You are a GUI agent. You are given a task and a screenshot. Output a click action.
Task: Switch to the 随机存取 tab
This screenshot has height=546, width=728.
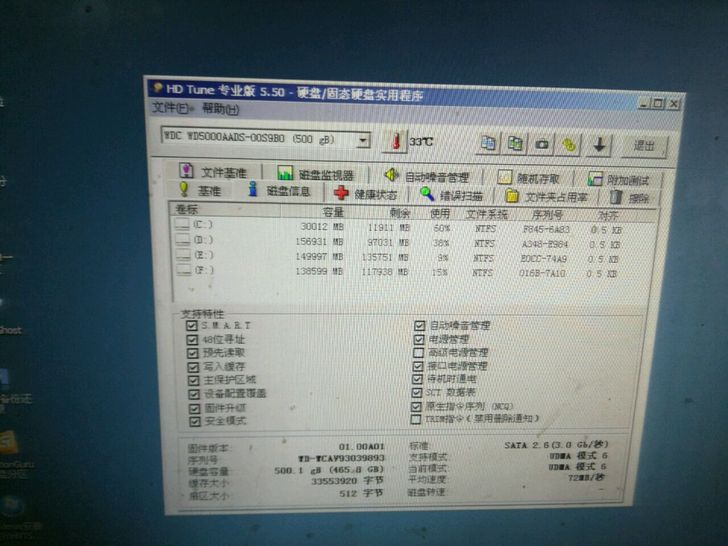pos(529,178)
